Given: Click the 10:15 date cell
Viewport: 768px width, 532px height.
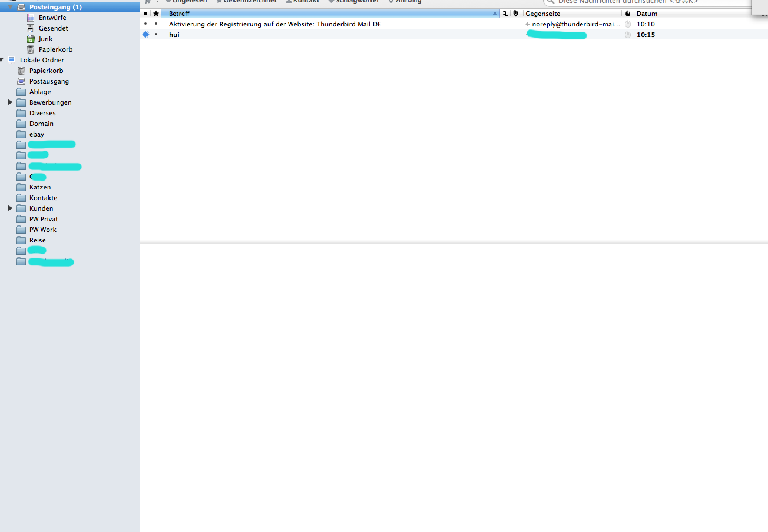Looking at the screenshot, I should click(x=645, y=35).
